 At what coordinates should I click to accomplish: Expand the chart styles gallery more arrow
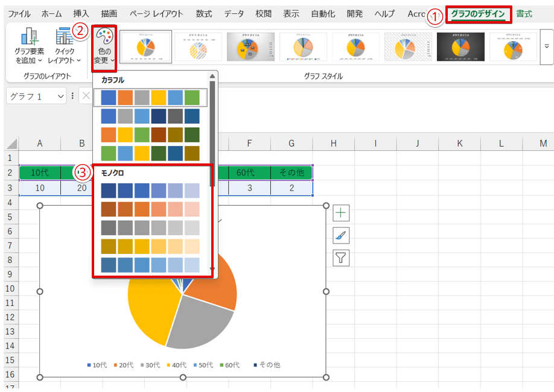(547, 47)
